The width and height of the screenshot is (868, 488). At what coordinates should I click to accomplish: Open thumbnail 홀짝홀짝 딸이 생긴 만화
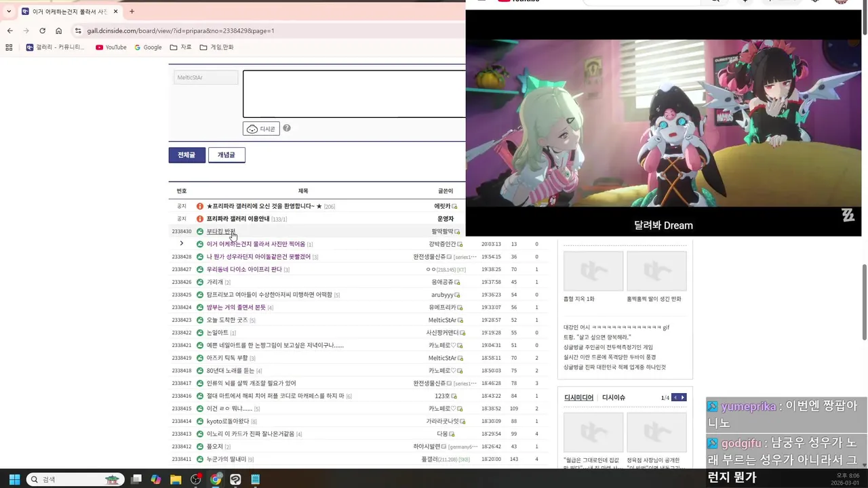(656, 271)
